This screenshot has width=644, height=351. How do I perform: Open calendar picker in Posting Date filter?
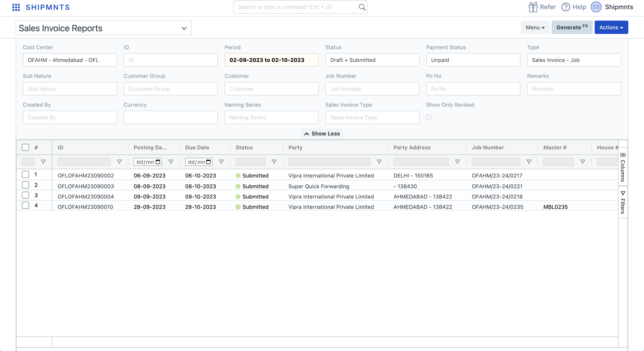158,162
